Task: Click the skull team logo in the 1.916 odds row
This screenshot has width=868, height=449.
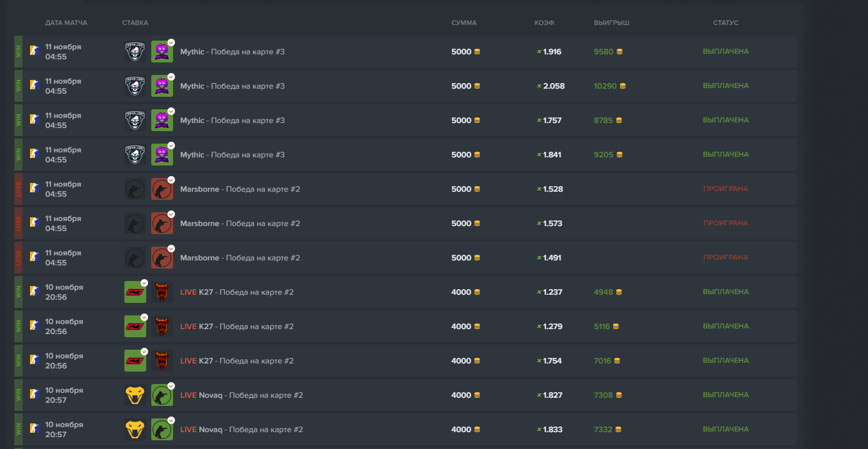Action: pos(135,52)
